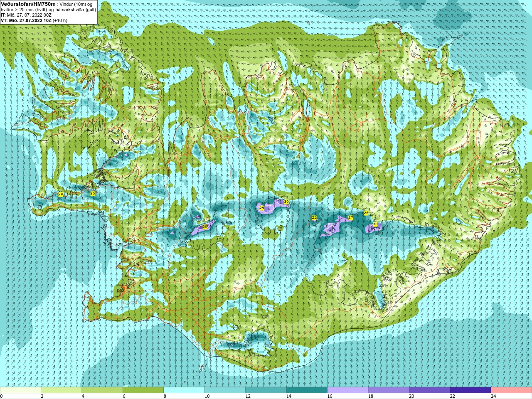Screen dimensions: 532x399
Task: Click the yellow gust label reading 29
Action: tap(262, 208)
